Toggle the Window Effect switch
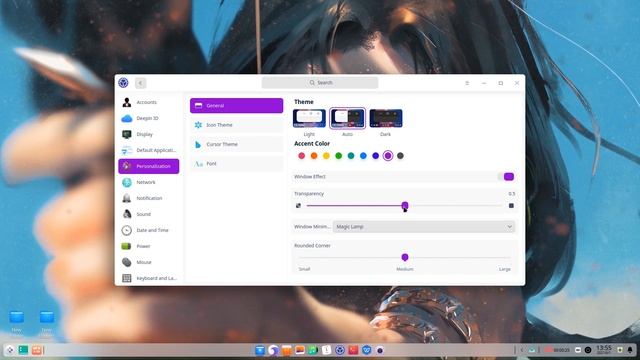640x360 pixels. click(506, 176)
